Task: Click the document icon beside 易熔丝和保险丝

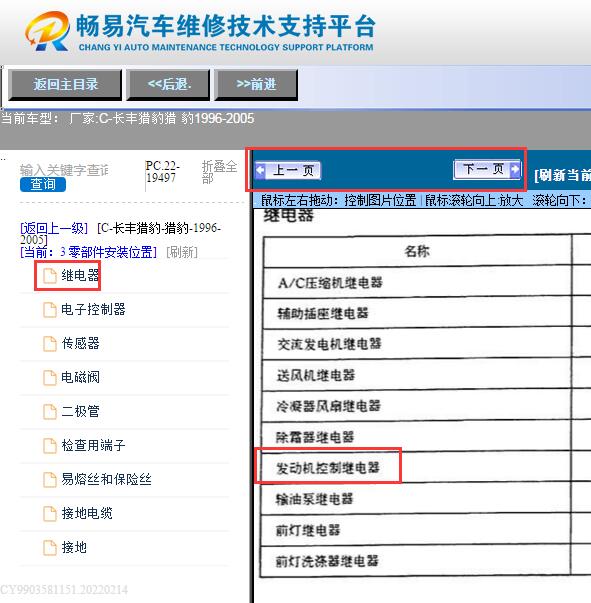Action: pos(50,480)
